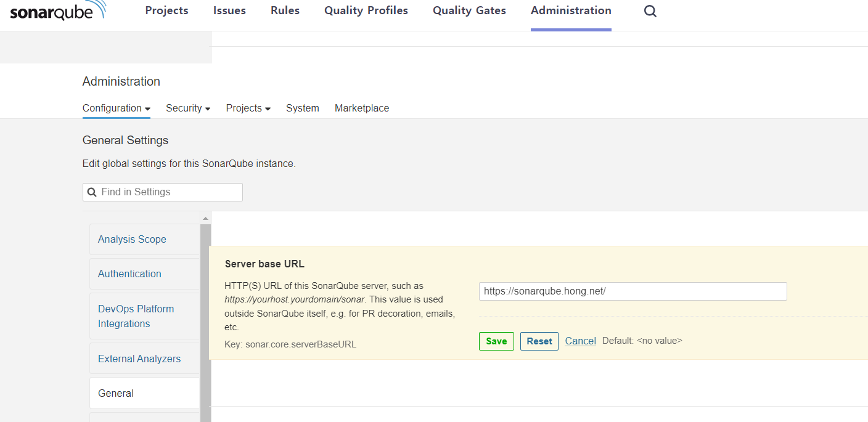Click the Server base URL input field
Screen dimensions: 868x422
(633, 291)
